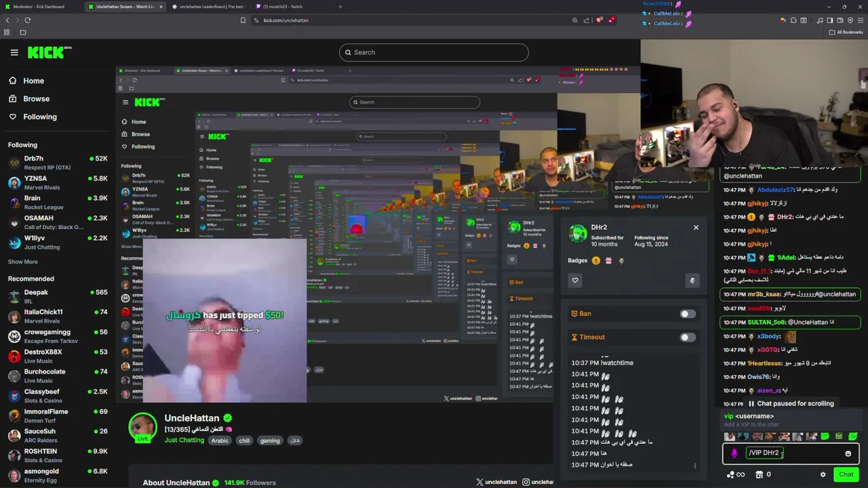The width and height of the screenshot is (868, 488).
Task: Click username 1iAdel in chat
Action: 787,258
